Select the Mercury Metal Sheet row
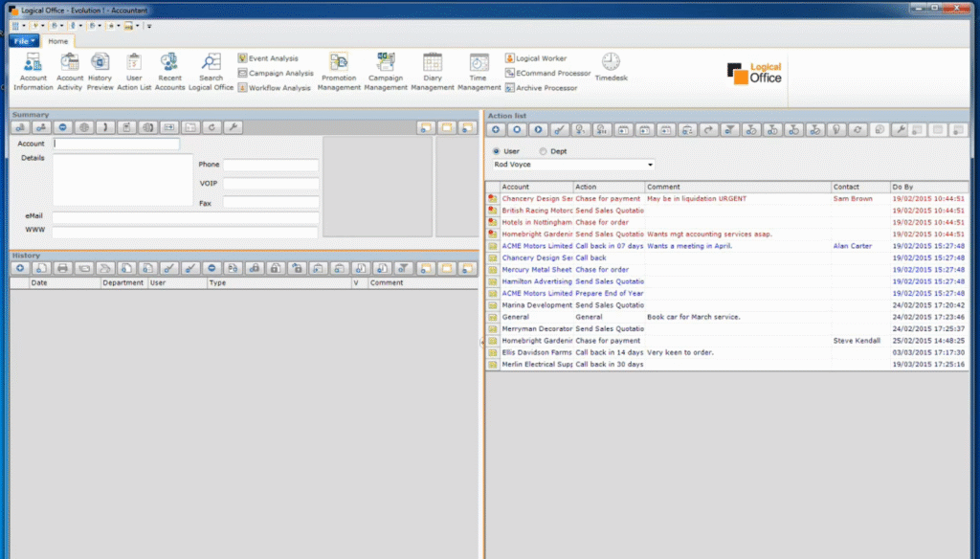 pos(727,270)
